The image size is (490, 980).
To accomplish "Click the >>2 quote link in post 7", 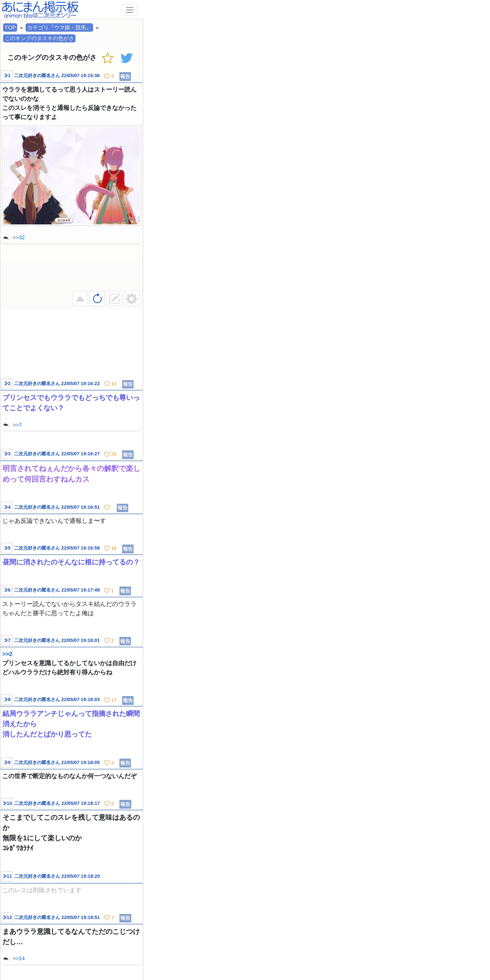I will click(x=7, y=654).
